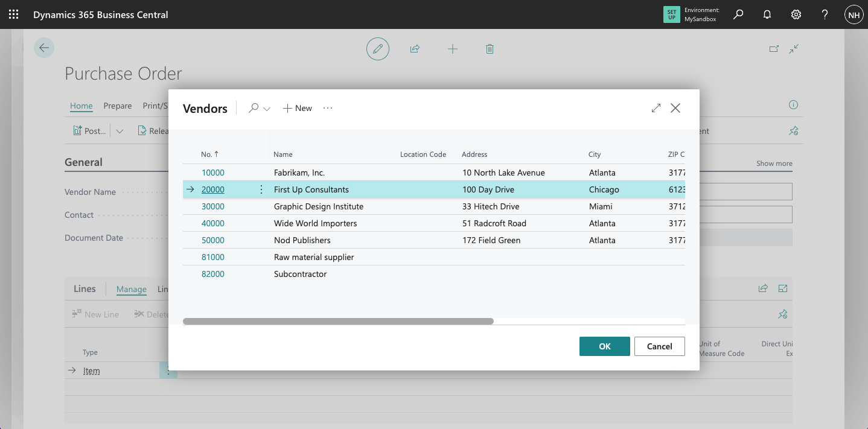Viewport: 868px width, 429px height.
Task: Click the pencil edit icon
Action: pos(378,49)
